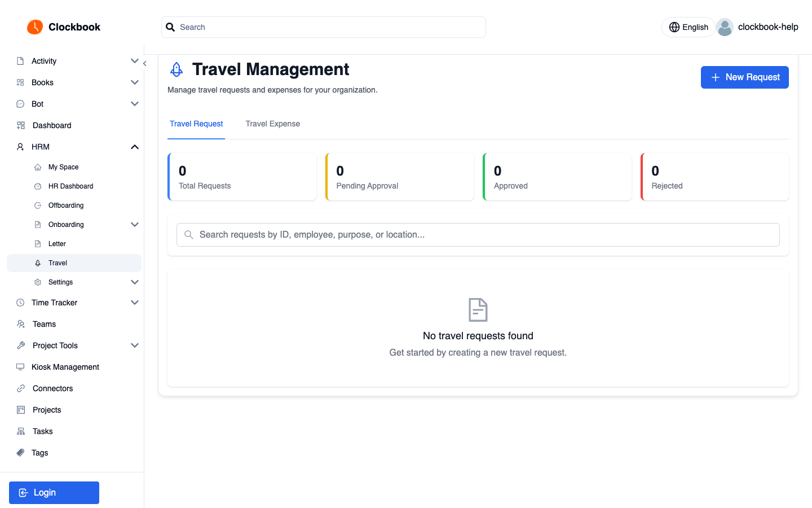812x508 pixels.
Task: Switch to the Travel Request tab
Action: coord(196,124)
